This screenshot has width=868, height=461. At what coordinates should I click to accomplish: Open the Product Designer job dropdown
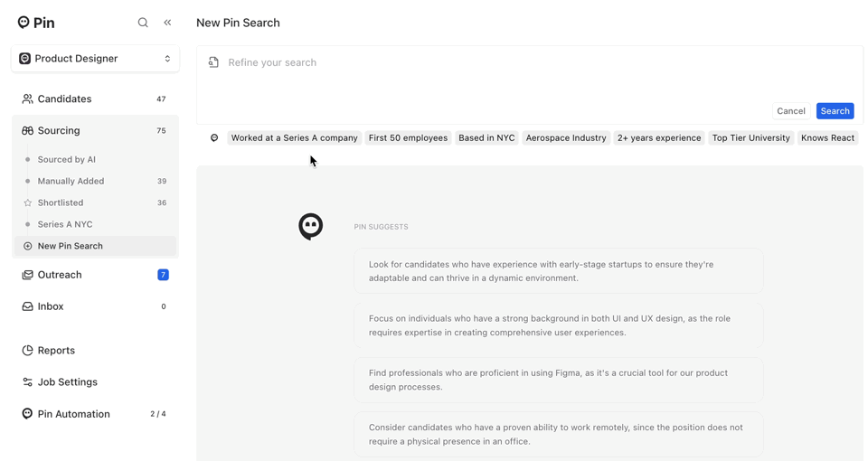(x=95, y=59)
